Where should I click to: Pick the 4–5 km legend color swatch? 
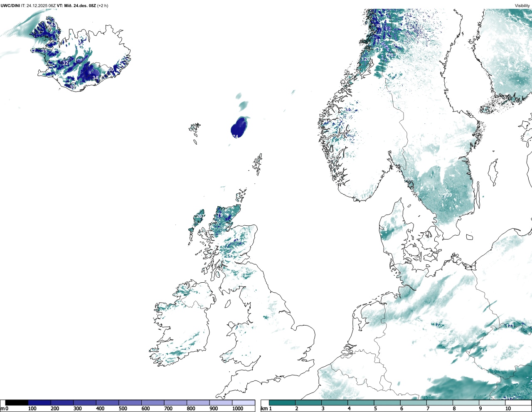pyautogui.click(x=361, y=402)
